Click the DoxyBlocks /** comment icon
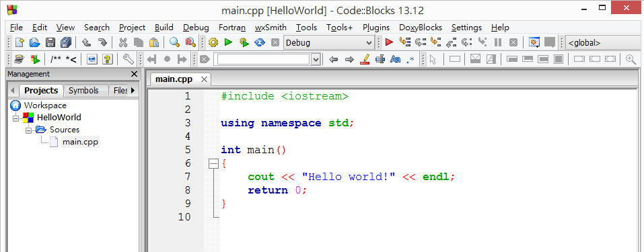Viewport: 644px width, 252px height. click(56, 60)
